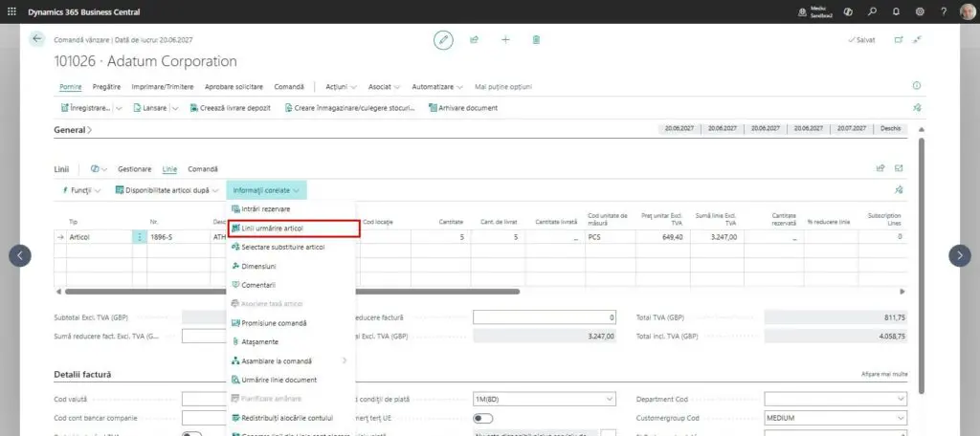Viewport: 980px width, 436px height.
Task: Open row options for Articol line
Action: tap(140, 237)
